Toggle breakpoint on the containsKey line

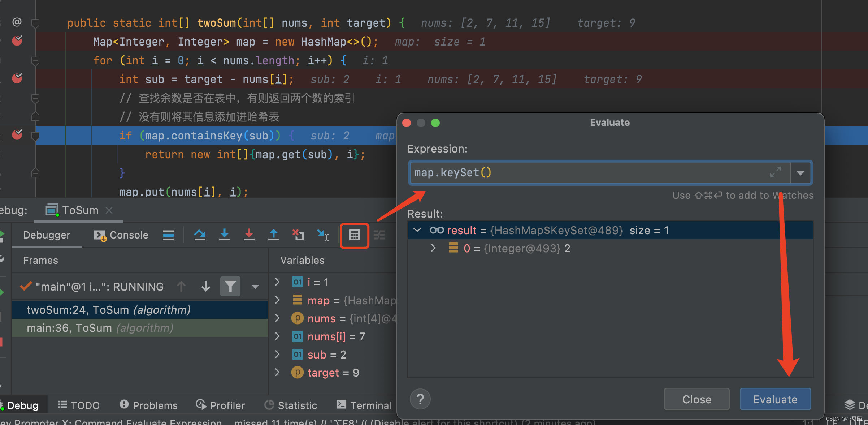pos(17,135)
